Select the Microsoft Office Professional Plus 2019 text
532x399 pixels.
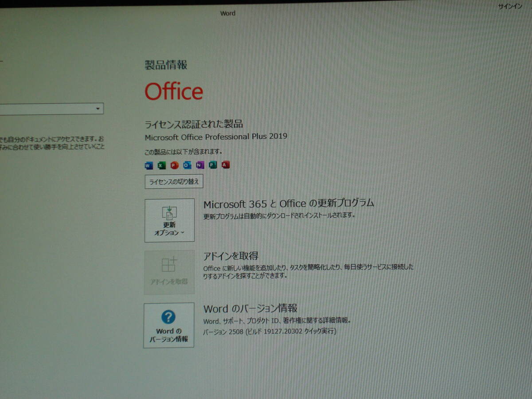(x=216, y=137)
